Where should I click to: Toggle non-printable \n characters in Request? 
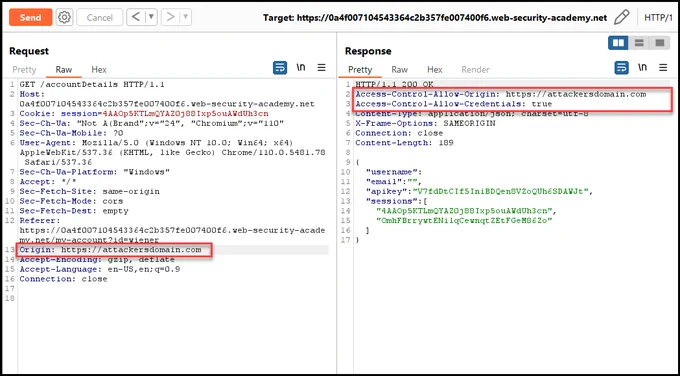pos(301,68)
